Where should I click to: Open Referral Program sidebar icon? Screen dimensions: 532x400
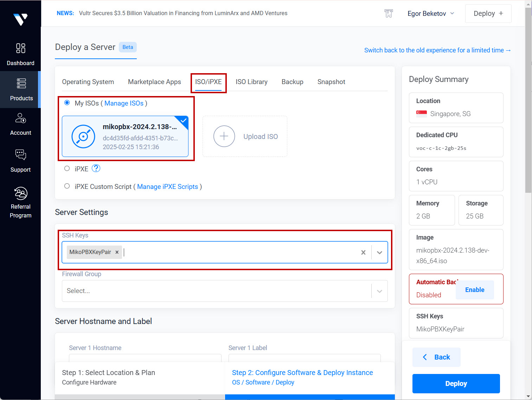pyautogui.click(x=21, y=193)
